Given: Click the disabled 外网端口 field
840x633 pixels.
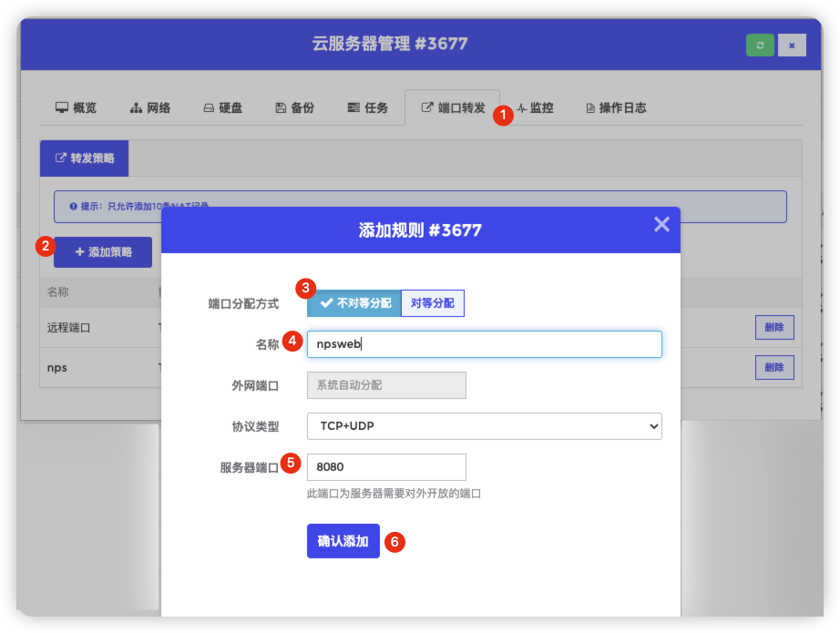Looking at the screenshot, I should pos(386,385).
